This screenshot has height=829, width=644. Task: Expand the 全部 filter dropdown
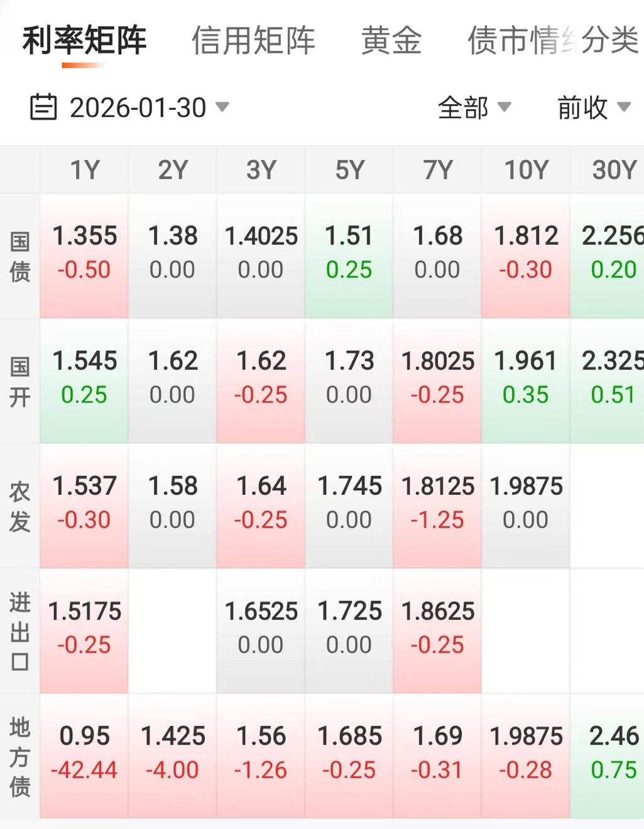474,108
